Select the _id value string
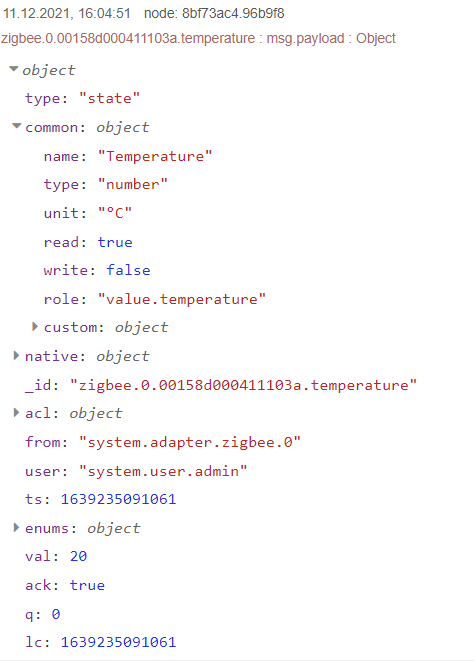This screenshot has width=474, height=661. tap(243, 385)
